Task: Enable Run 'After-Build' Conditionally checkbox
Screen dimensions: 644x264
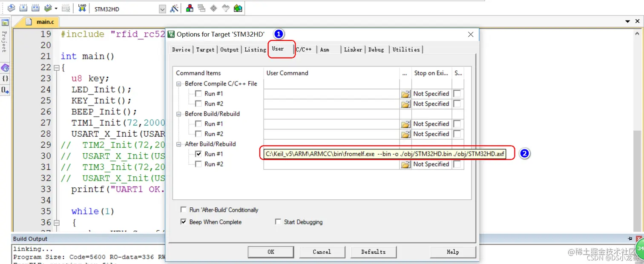Action: click(184, 210)
